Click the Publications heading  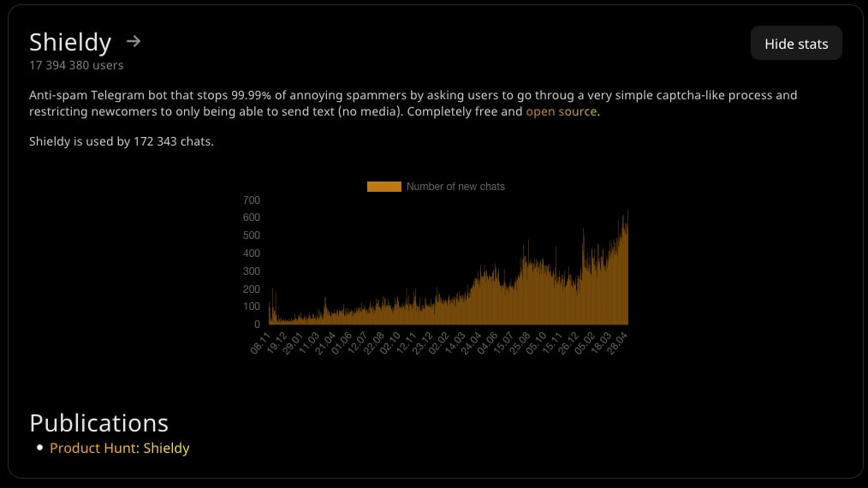pos(98,423)
